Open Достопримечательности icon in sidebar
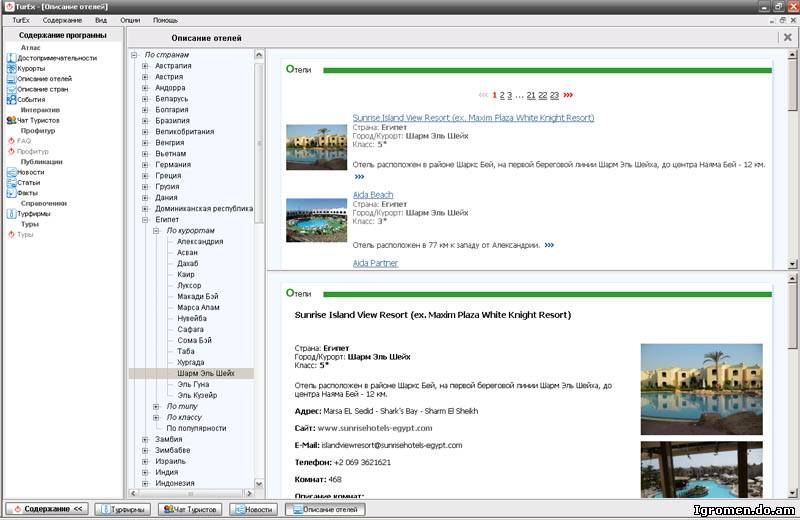Screen dimensions: 800x520 tap(11, 58)
